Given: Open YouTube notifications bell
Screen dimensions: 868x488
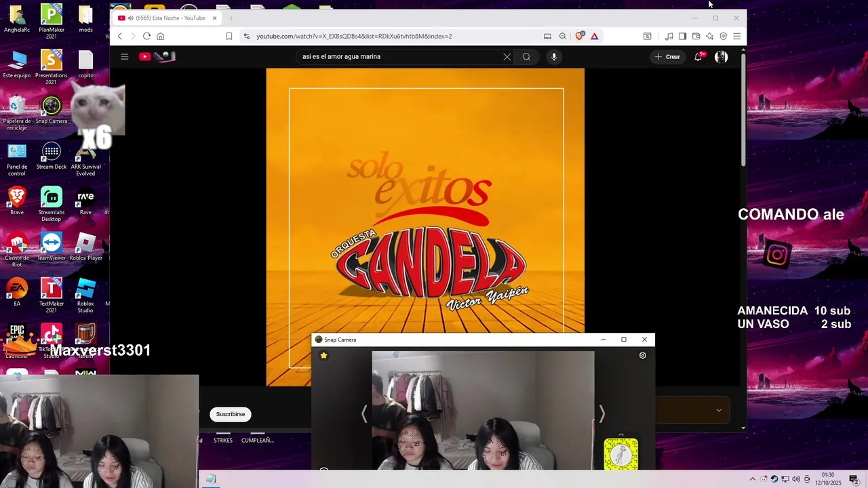Looking at the screenshot, I should 698,57.
